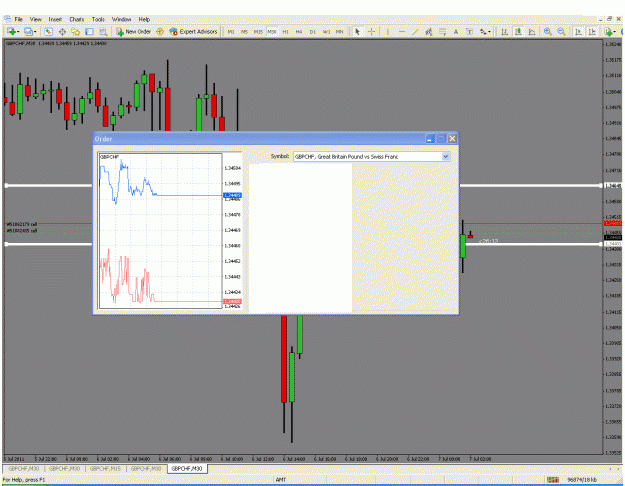Click the '#51852179 sell' order label

pyautogui.click(x=22, y=224)
